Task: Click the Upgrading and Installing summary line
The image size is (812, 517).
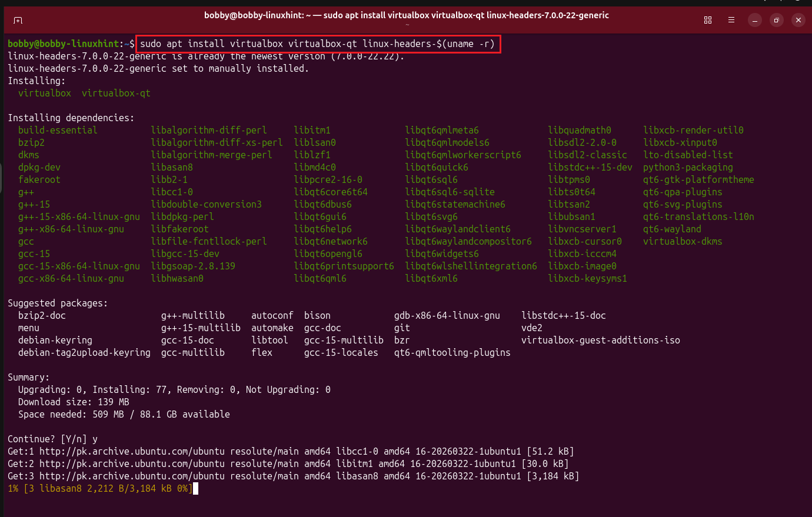Action: click(174, 389)
